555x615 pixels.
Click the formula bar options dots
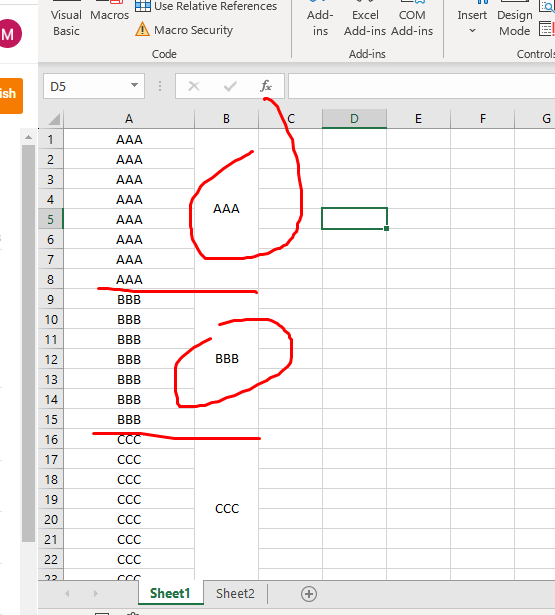(x=160, y=86)
